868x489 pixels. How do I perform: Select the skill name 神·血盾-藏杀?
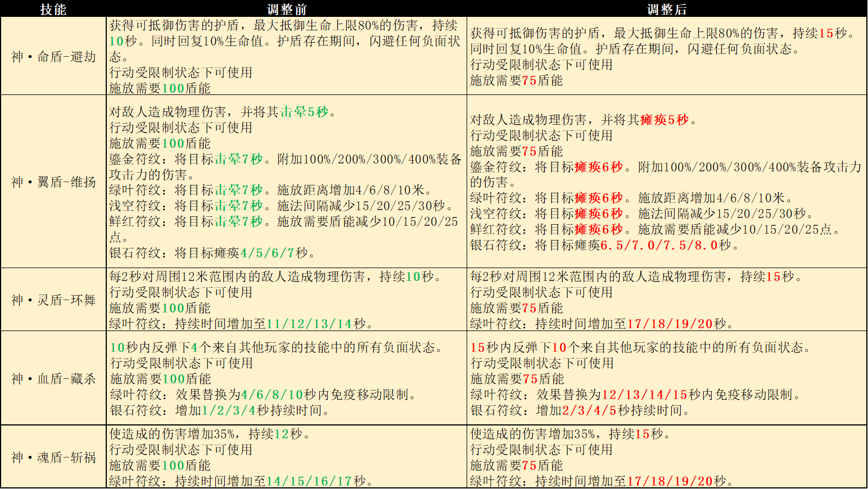53,379
